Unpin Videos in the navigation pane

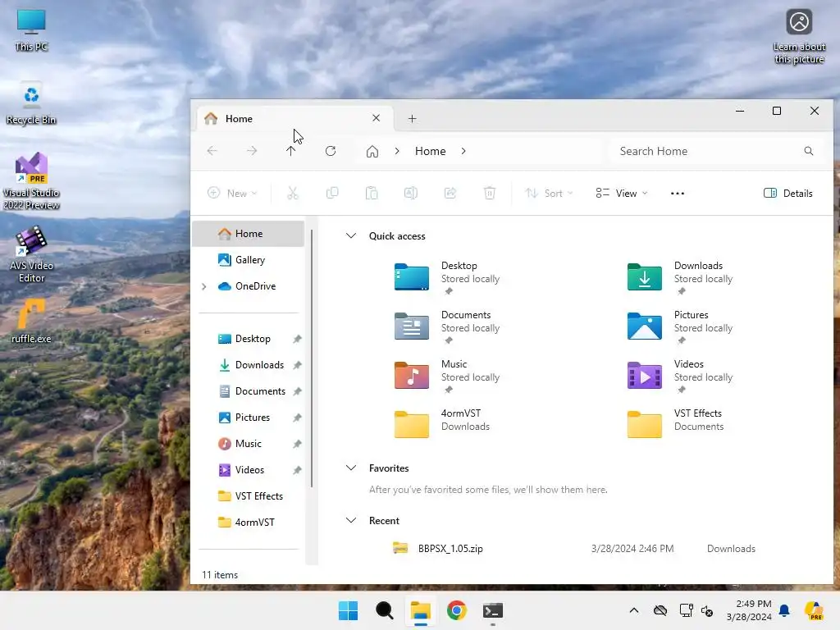pos(297,470)
